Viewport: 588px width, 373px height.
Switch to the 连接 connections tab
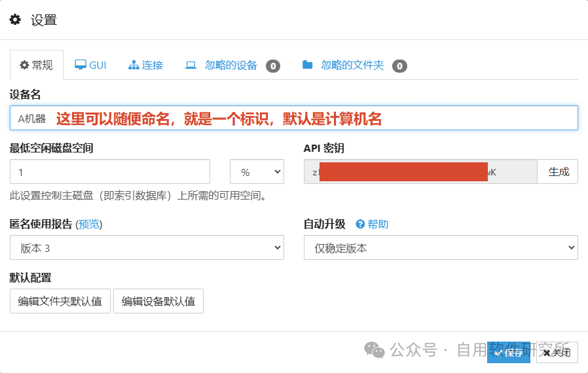pos(145,65)
